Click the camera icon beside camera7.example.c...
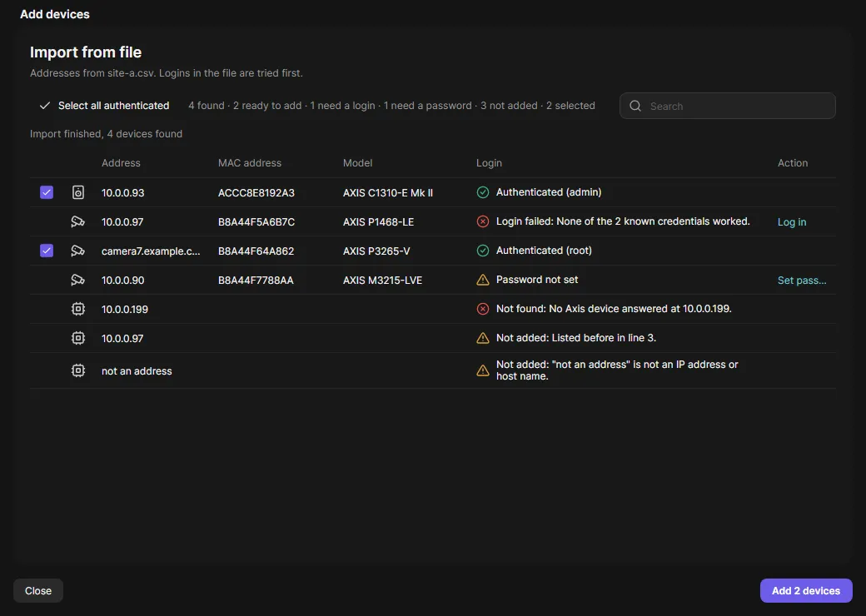The image size is (866, 616). point(78,251)
